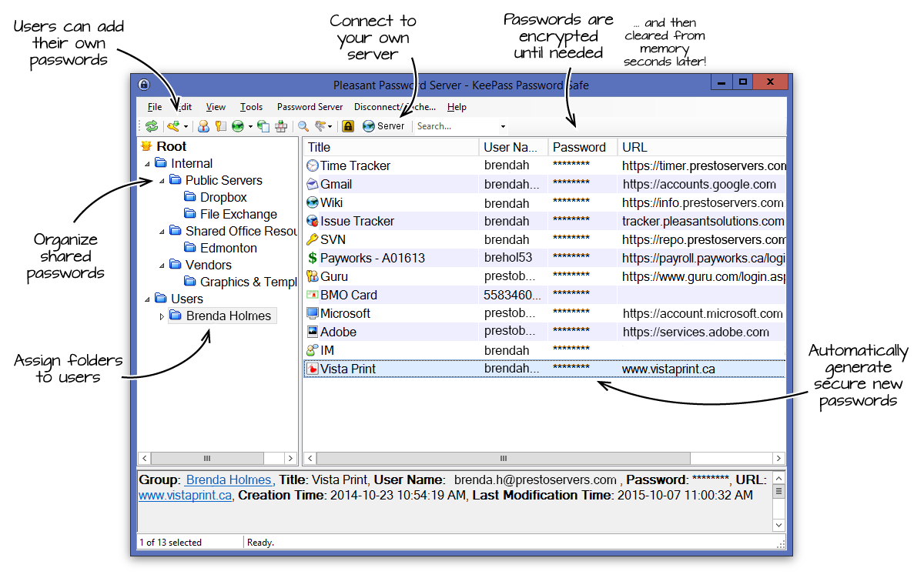Screen dimensions: 924x578
Task: Open the View menu
Action: point(216,107)
